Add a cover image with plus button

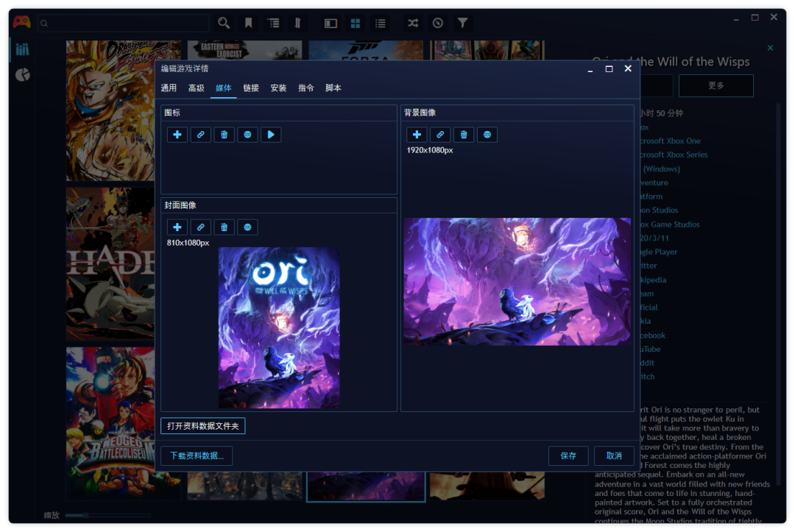pos(177,227)
